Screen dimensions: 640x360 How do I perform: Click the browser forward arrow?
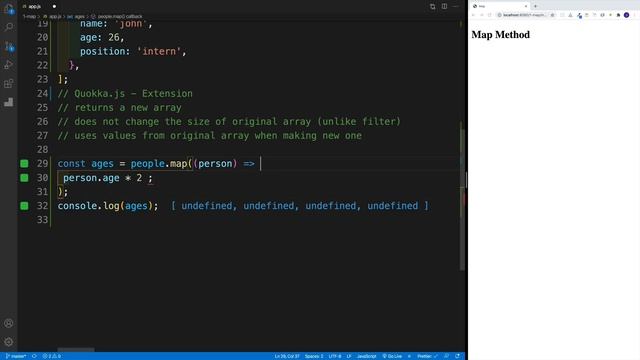(x=482, y=15)
